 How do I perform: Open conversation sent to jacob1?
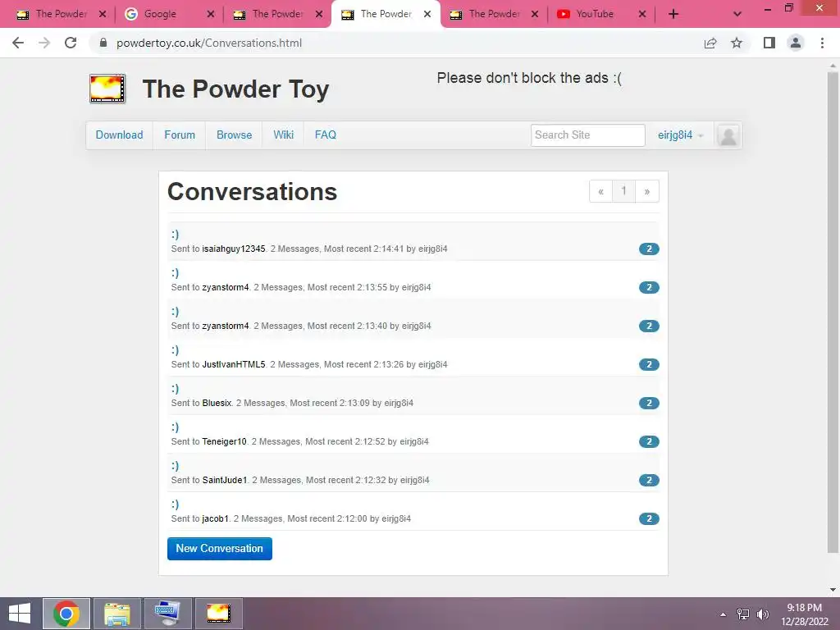pos(176,504)
